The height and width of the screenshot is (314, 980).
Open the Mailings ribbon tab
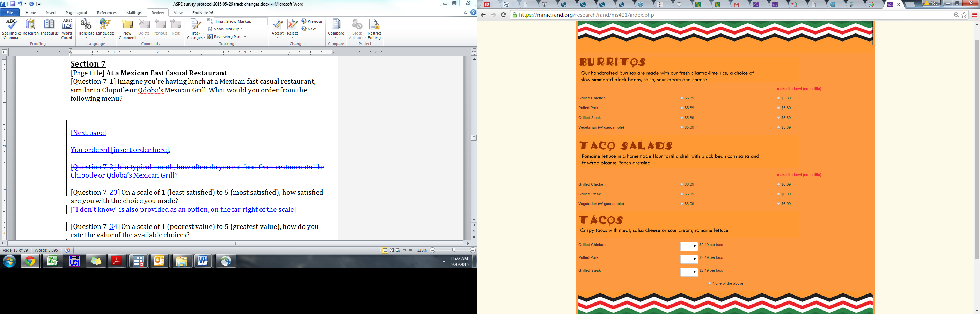pyautogui.click(x=134, y=13)
